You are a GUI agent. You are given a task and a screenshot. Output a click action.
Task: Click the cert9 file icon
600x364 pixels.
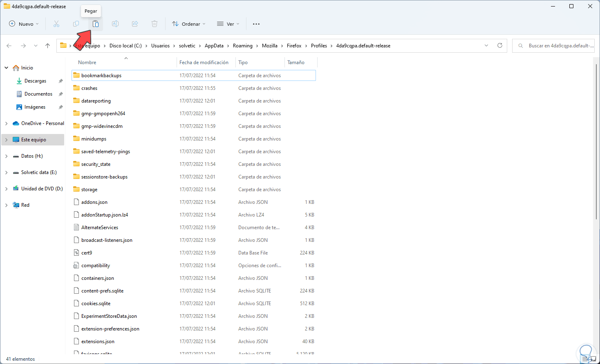76,252
